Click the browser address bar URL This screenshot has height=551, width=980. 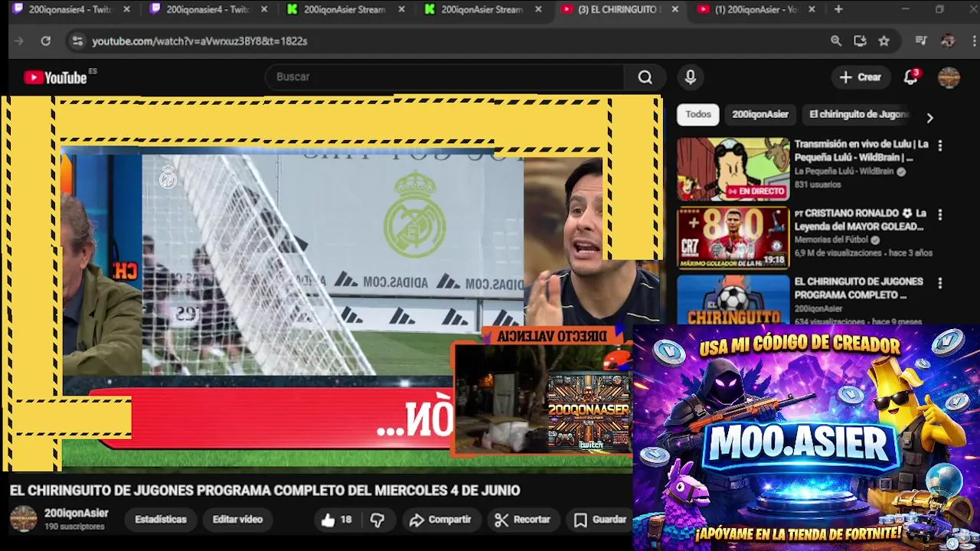tap(200, 41)
